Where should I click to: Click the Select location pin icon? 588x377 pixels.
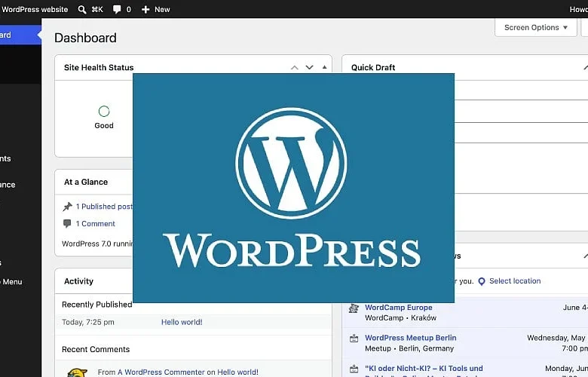click(x=482, y=281)
